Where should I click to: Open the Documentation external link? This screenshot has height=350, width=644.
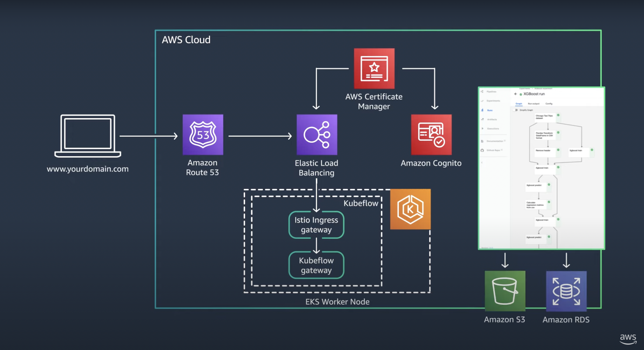pos(496,141)
